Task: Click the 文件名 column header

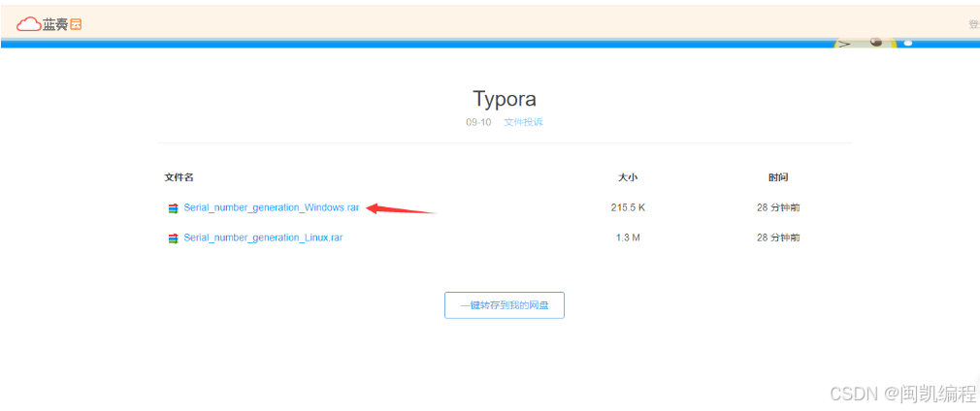Action: [x=179, y=177]
